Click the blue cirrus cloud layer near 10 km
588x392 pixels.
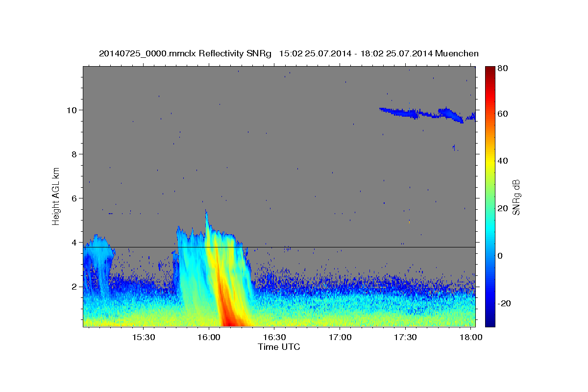tap(426, 114)
